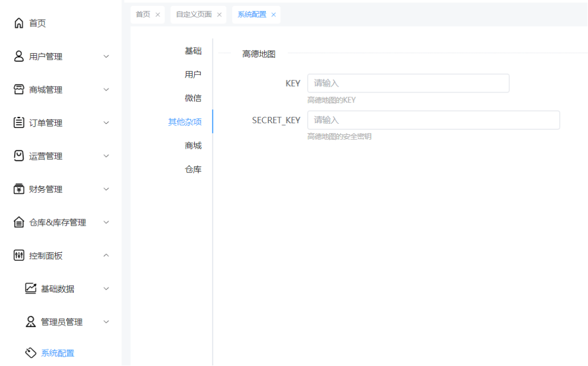Focus the SECRET_KEY input field
This screenshot has height=366, width=588.
point(434,120)
